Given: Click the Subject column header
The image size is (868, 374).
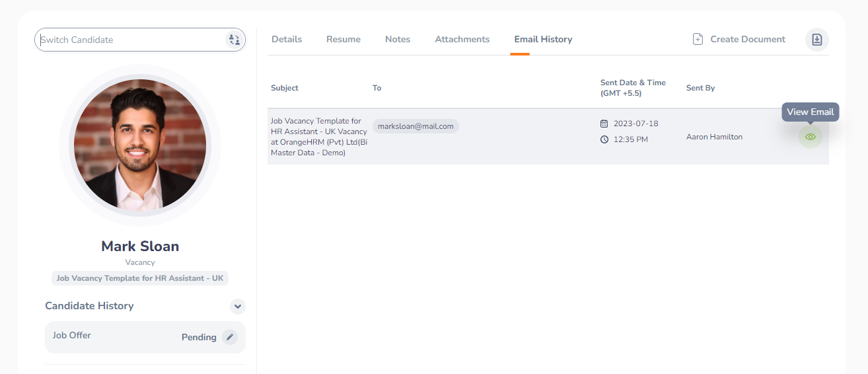Looking at the screenshot, I should click(285, 88).
